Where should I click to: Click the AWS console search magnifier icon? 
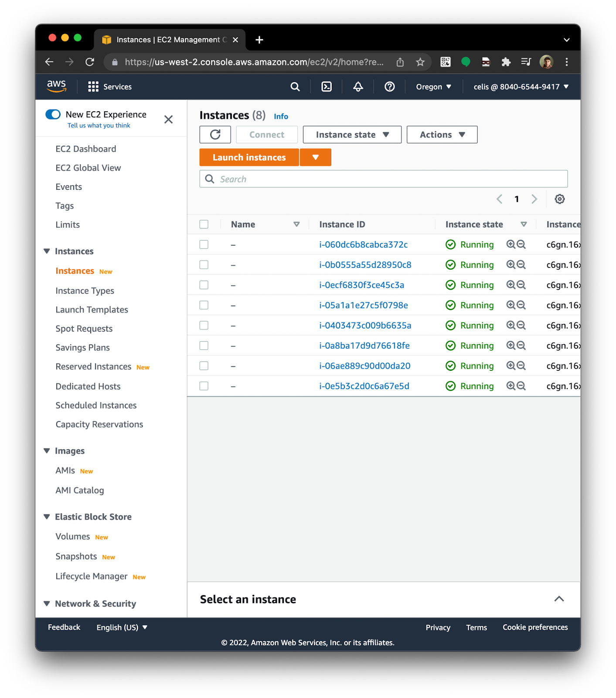tap(295, 87)
